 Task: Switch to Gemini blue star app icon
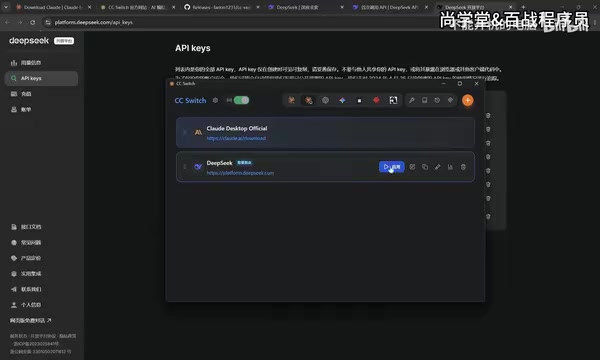(342, 100)
